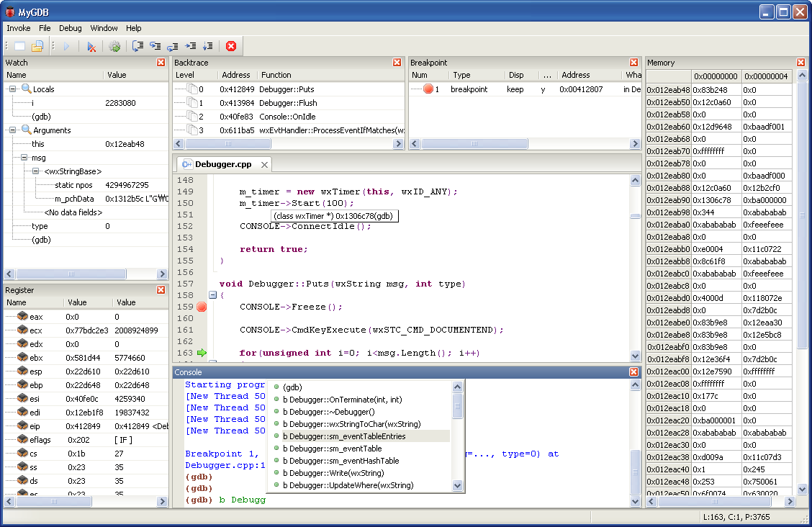Close the Memory panel
The image size is (812, 527).
pos(800,62)
